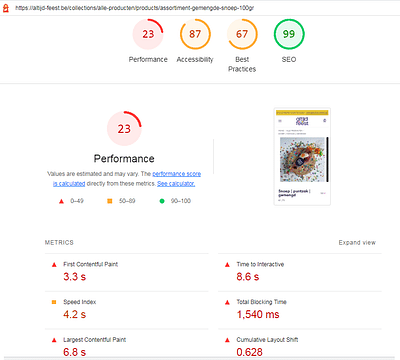This screenshot has height=360, width=400.
Task: Click the green circle for the 90–100 legend
Action: point(162,201)
